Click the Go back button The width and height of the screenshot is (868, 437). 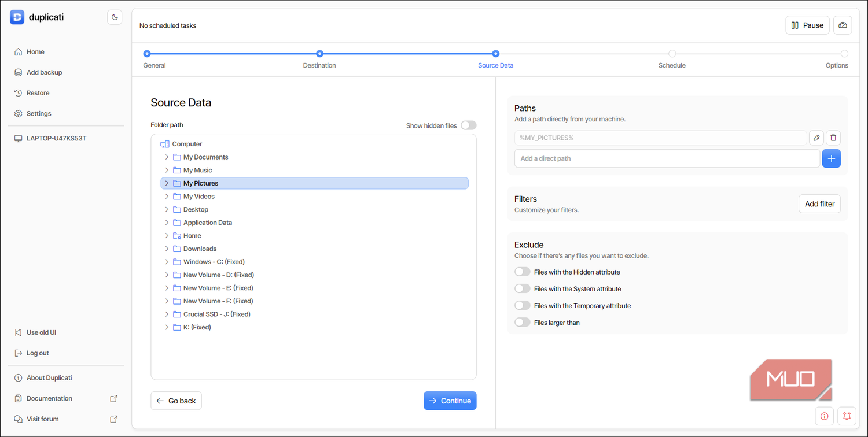click(176, 401)
